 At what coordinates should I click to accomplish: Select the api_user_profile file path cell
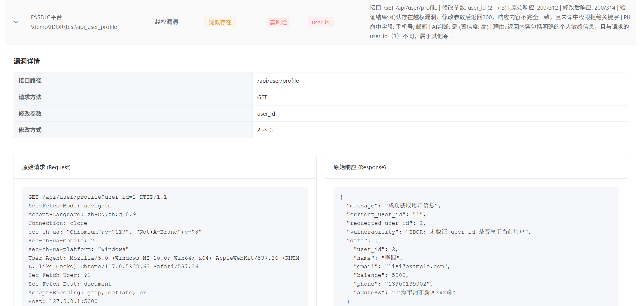(x=74, y=22)
